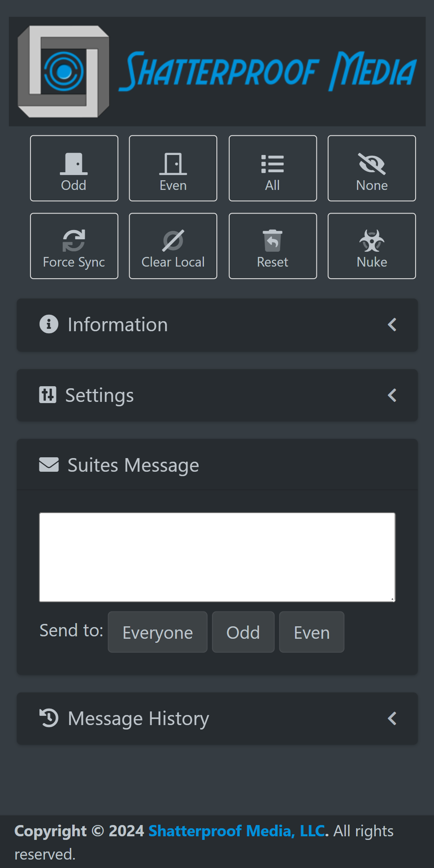Click the Message History clock icon
Image resolution: width=434 pixels, height=868 pixels.
[49, 718]
